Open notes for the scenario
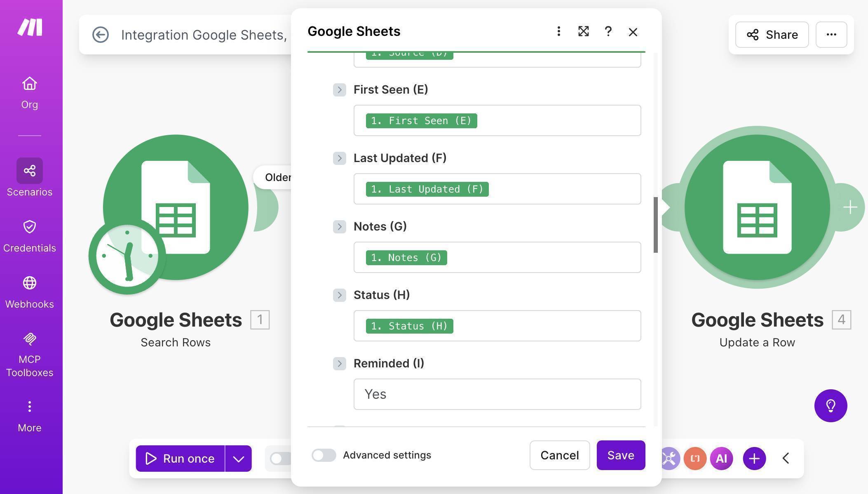Screen dimensions: 868x494 point(695,458)
